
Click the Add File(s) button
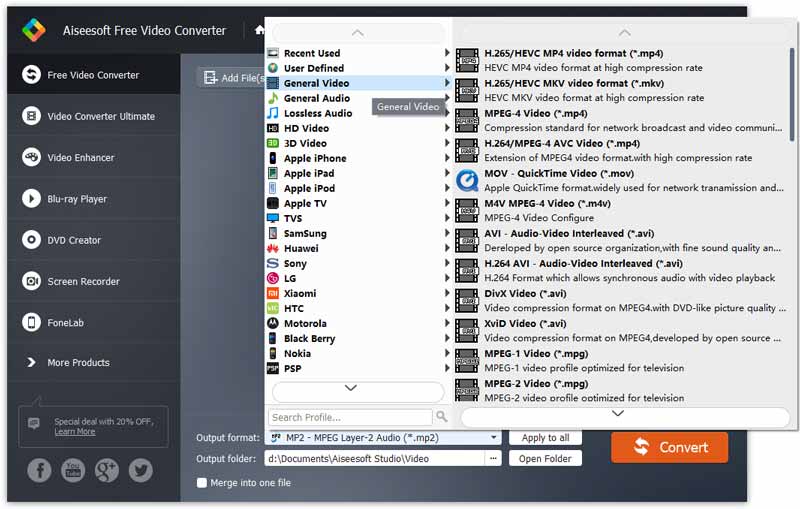231,78
